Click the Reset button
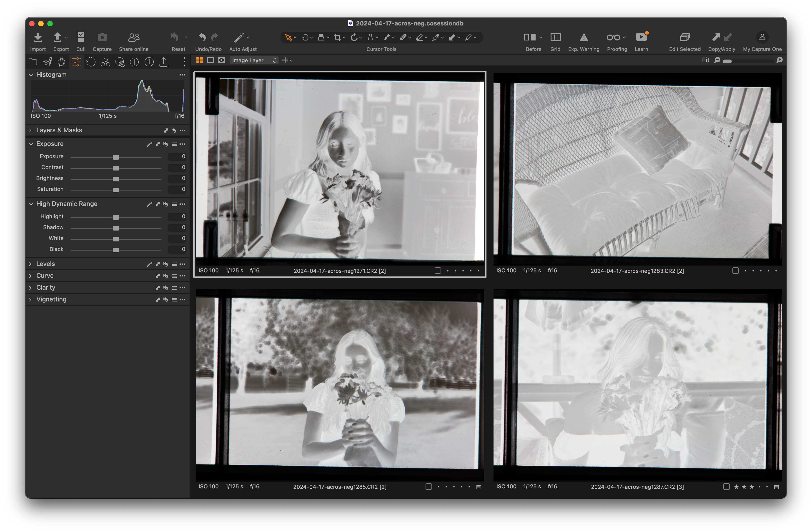812x532 pixels. click(x=175, y=37)
